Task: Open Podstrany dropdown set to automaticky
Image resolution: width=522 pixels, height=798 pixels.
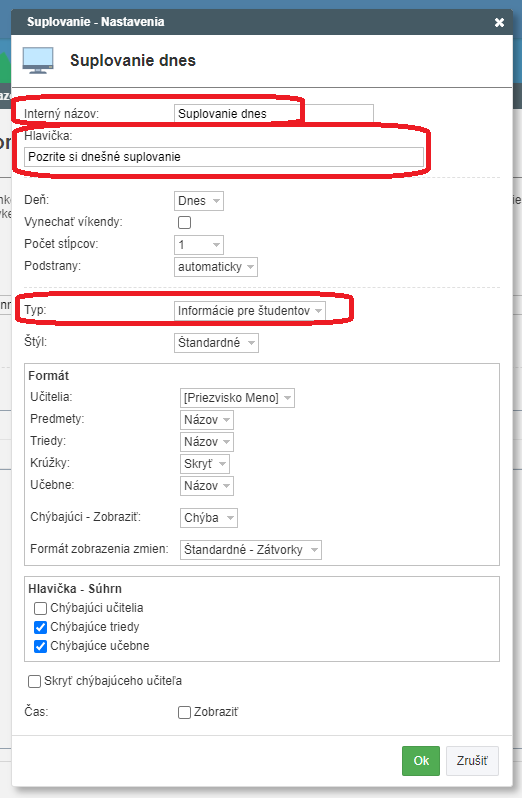Action: point(216,267)
